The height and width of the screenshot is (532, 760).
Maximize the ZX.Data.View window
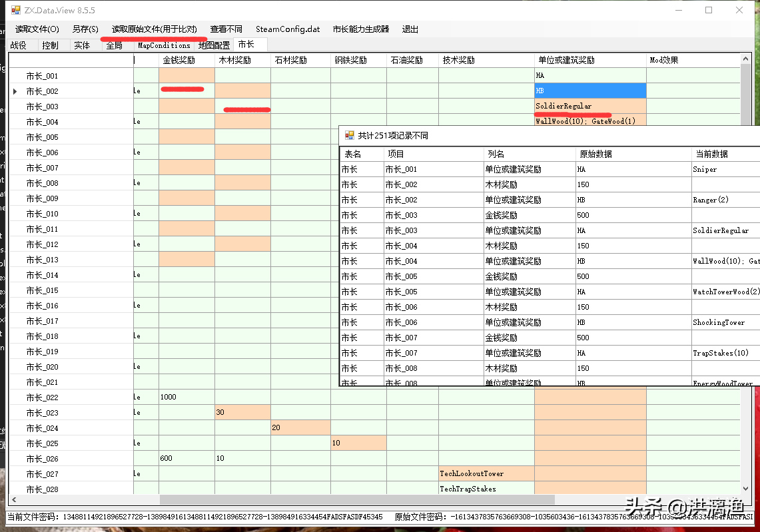(x=709, y=10)
